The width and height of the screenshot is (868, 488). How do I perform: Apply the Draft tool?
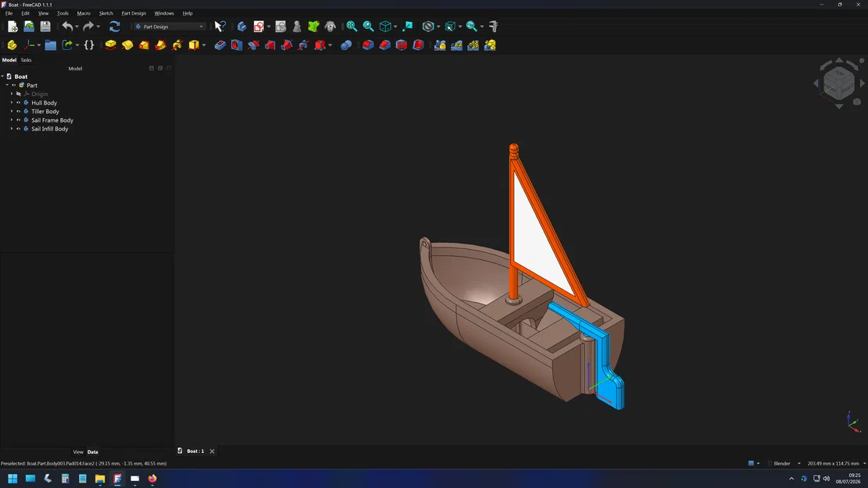point(402,45)
